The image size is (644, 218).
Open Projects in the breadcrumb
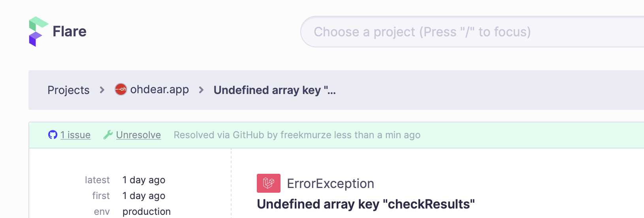click(x=68, y=90)
